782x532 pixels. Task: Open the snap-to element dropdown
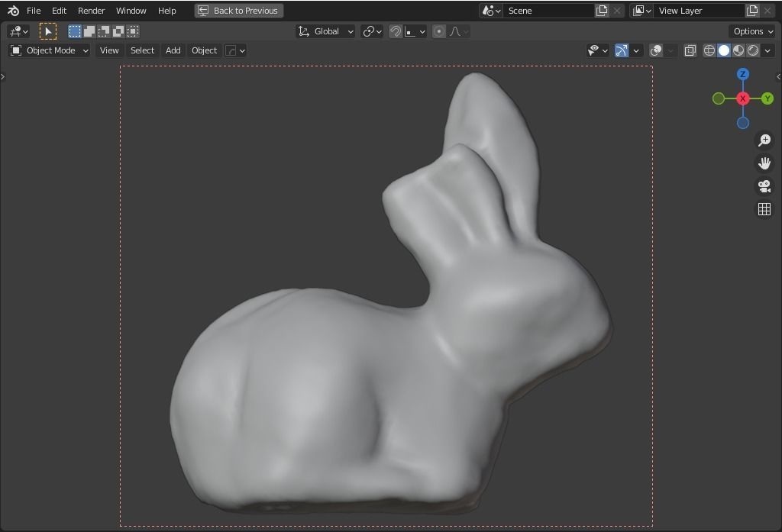point(415,31)
